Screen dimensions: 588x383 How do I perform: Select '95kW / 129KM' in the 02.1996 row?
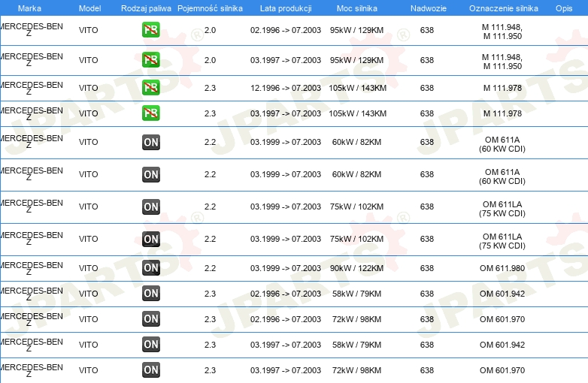[356, 30]
